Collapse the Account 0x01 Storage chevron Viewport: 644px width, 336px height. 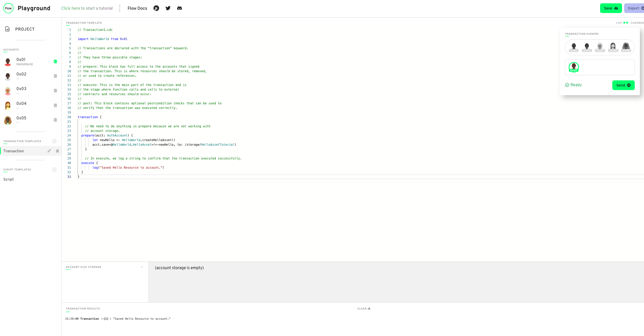tap(142, 267)
